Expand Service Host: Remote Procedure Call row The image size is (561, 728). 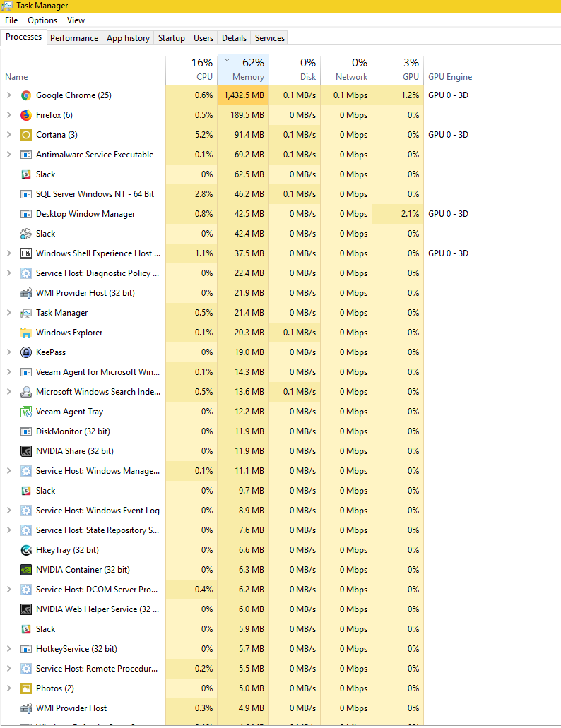tap(8, 669)
